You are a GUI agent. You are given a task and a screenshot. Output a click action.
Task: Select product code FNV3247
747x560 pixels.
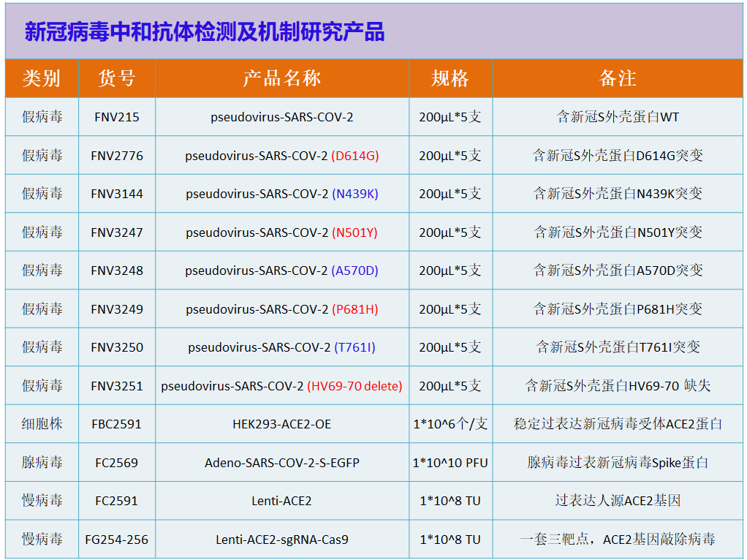(x=117, y=232)
